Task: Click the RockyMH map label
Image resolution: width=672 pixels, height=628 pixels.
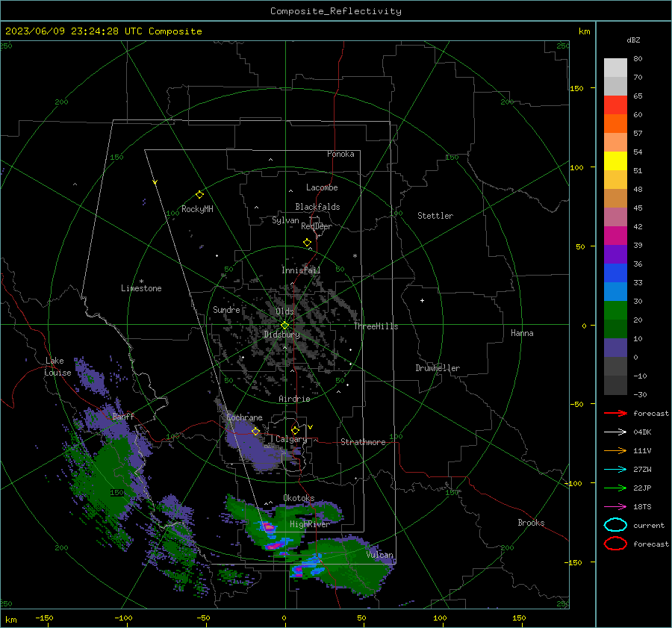Action: tap(197, 209)
